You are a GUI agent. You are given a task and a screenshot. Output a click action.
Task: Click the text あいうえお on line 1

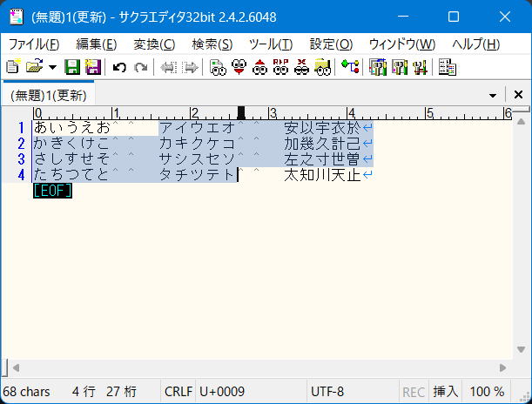pyautogui.click(x=72, y=127)
